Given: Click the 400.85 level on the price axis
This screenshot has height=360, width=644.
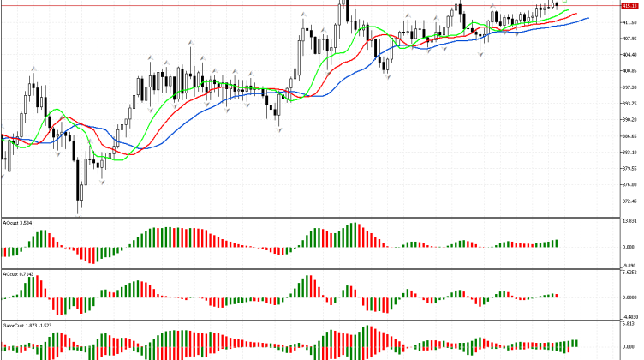Looking at the screenshot, I should point(631,71).
